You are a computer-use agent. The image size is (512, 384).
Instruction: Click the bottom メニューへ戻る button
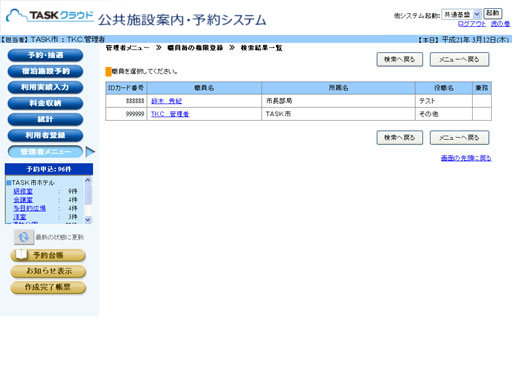459,137
